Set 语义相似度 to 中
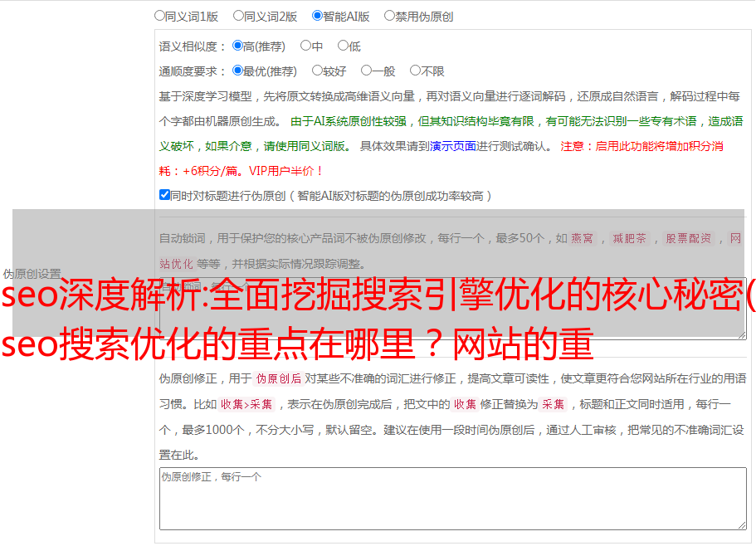756x546 pixels. [305, 46]
